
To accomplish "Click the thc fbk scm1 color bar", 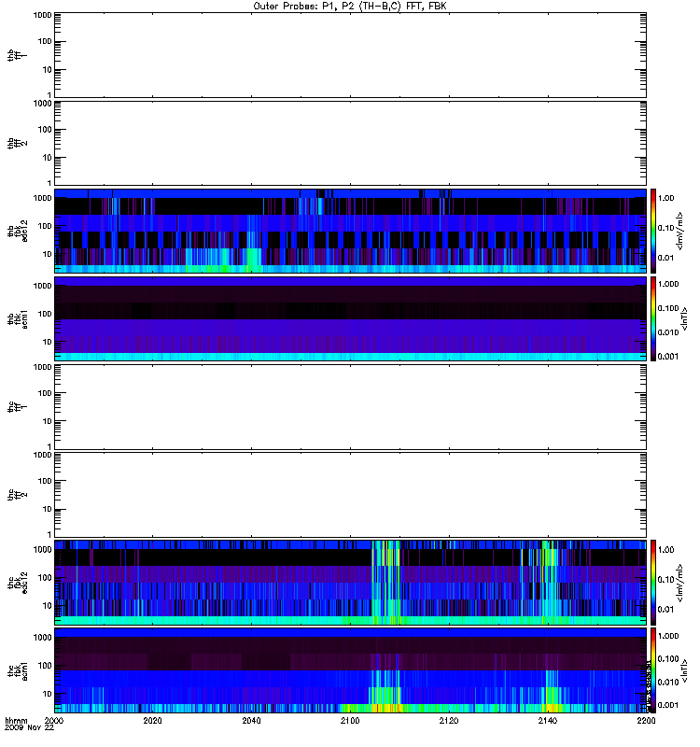I will 653,670.
